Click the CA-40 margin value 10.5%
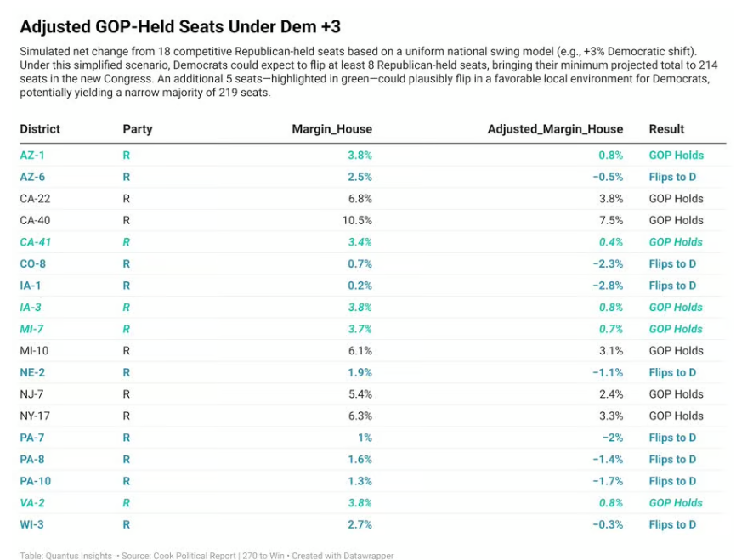 (356, 220)
